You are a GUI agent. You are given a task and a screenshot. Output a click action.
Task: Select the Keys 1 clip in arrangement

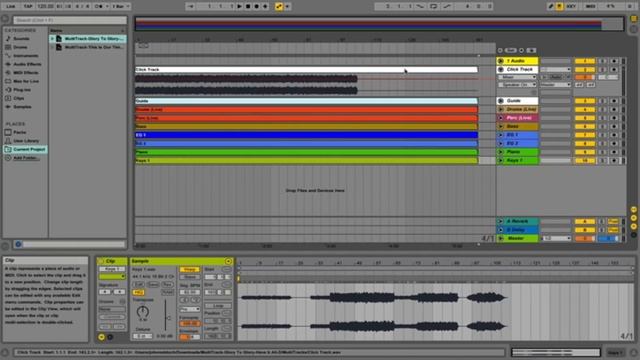[306, 161]
